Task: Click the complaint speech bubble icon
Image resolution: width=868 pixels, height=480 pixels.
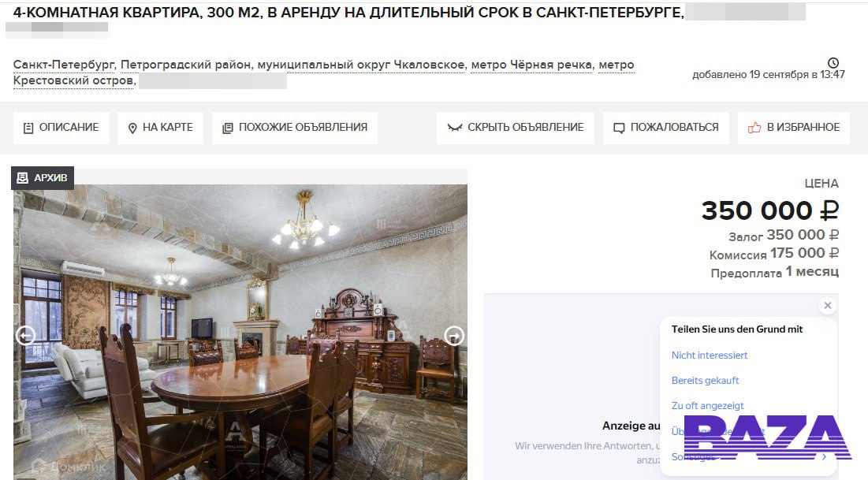Action: 619,128
